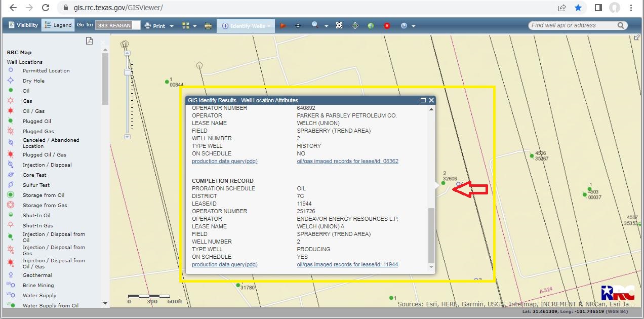This screenshot has height=319, width=644.
Task: Click the green globe icon
Action: point(371,26)
